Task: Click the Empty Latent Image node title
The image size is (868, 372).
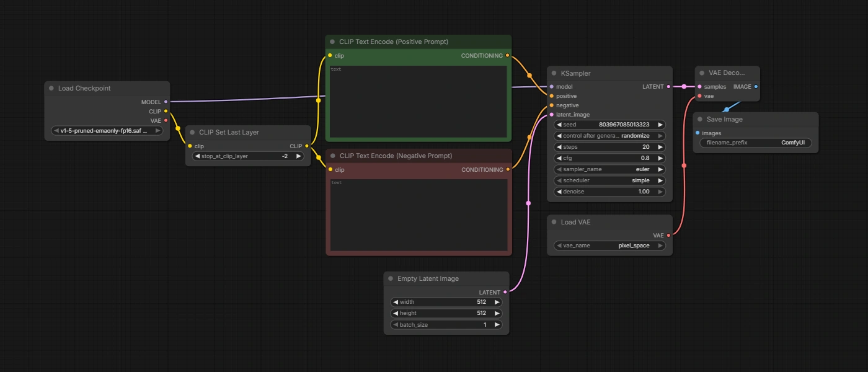Action: pyautogui.click(x=428, y=278)
